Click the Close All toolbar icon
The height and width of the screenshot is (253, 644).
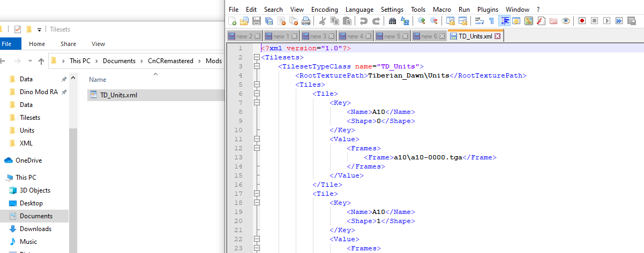tap(294, 21)
